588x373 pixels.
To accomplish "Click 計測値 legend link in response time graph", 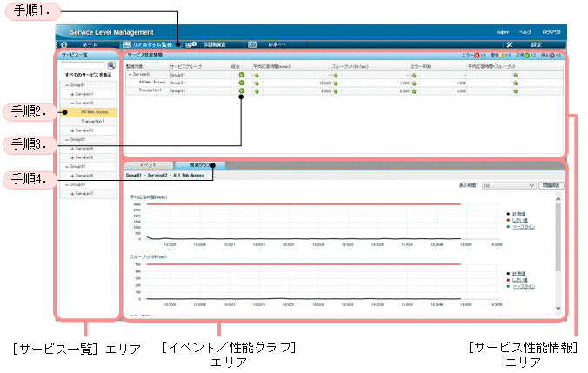I will click(x=518, y=214).
